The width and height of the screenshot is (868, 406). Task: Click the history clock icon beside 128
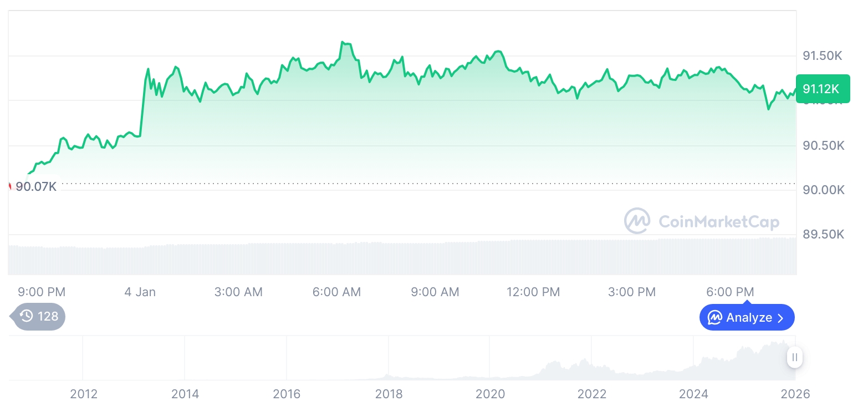(x=26, y=317)
